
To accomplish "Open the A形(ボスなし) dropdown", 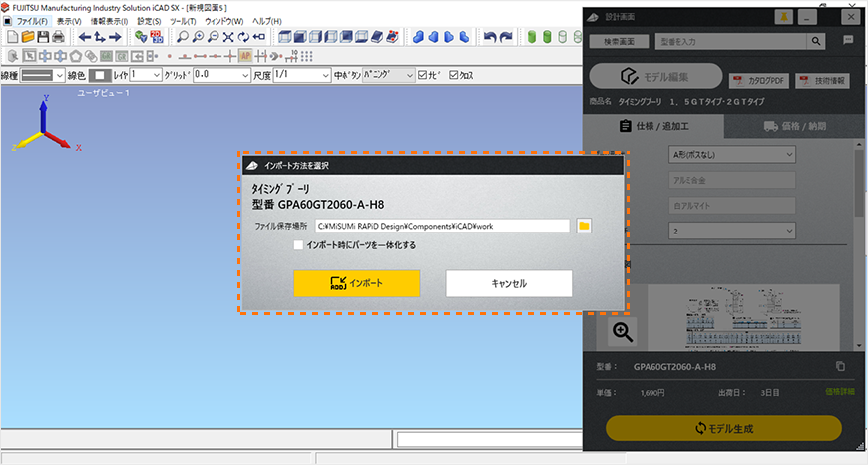I will point(731,154).
